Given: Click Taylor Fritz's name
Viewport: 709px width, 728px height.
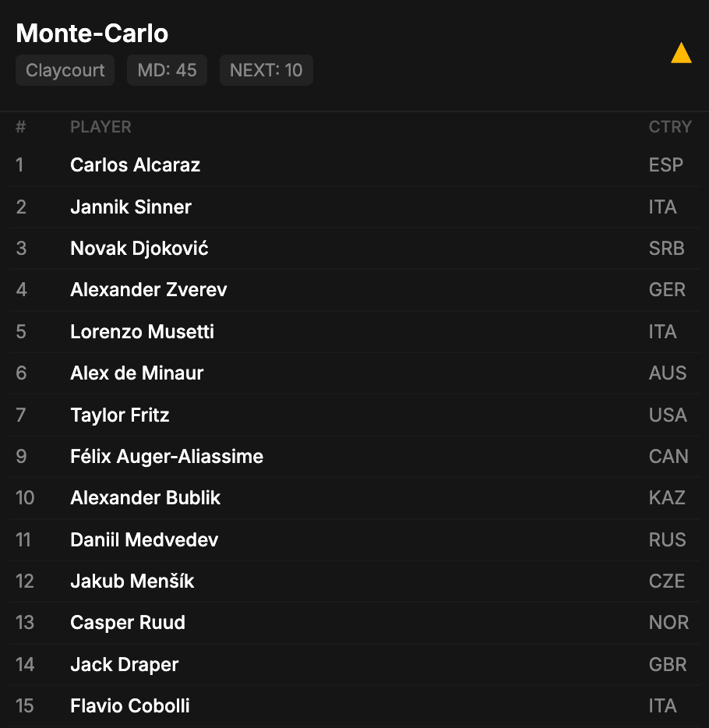Looking at the screenshot, I should [x=120, y=415].
